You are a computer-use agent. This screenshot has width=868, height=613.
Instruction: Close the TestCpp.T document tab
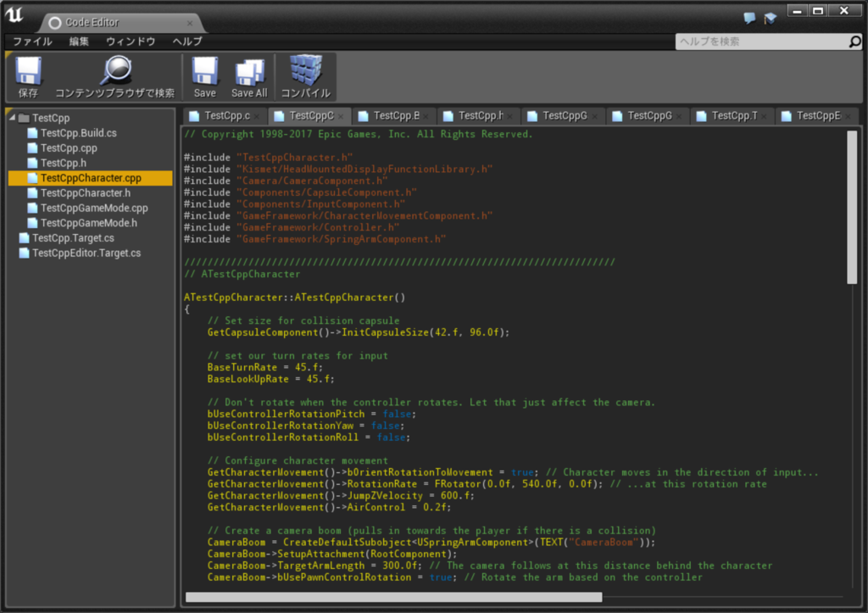764,116
